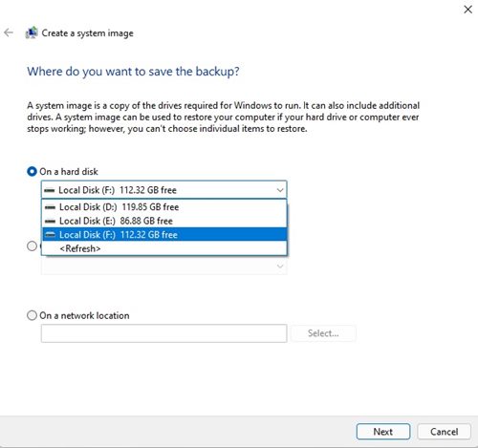478x448 pixels.
Task: Click the Next button
Action: click(x=383, y=432)
